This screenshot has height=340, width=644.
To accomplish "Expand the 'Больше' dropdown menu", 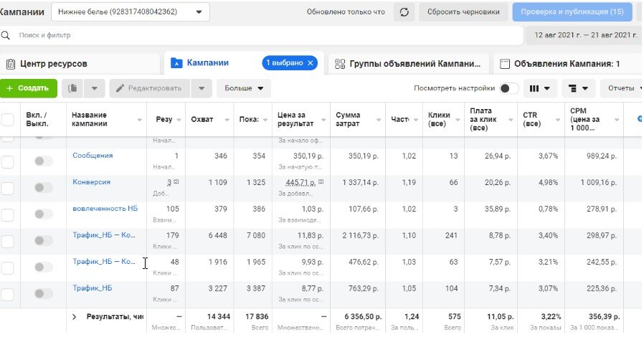I will pyautogui.click(x=243, y=88).
